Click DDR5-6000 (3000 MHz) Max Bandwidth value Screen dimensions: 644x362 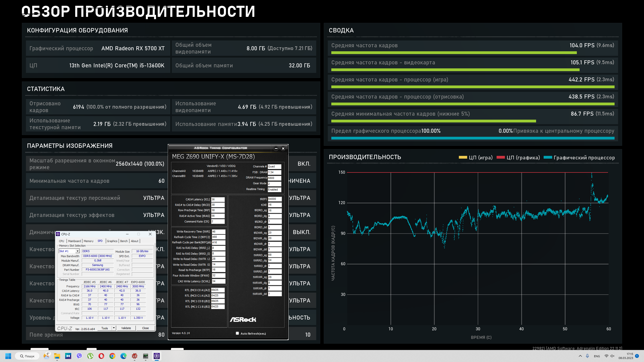point(98,256)
